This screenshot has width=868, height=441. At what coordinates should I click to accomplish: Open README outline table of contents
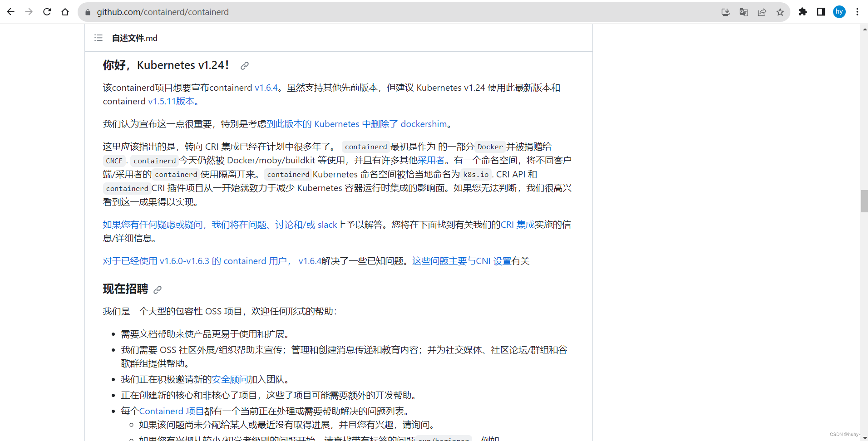coord(99,38)
